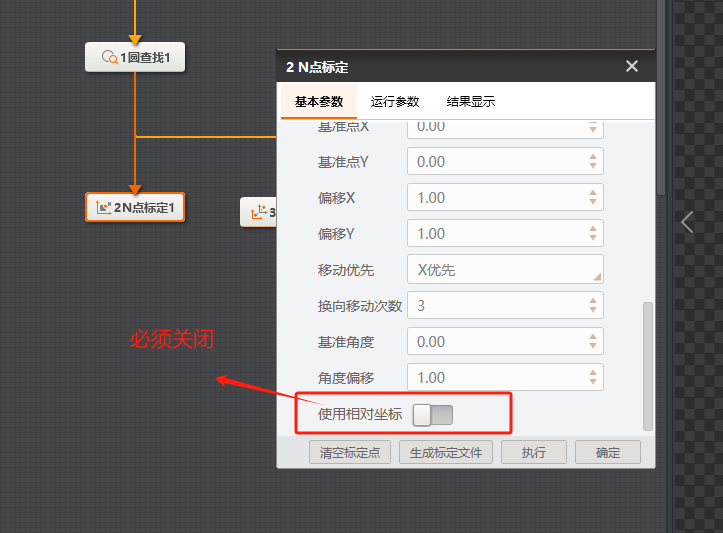Expand the right side panel arrow

(x=687, y=222)
